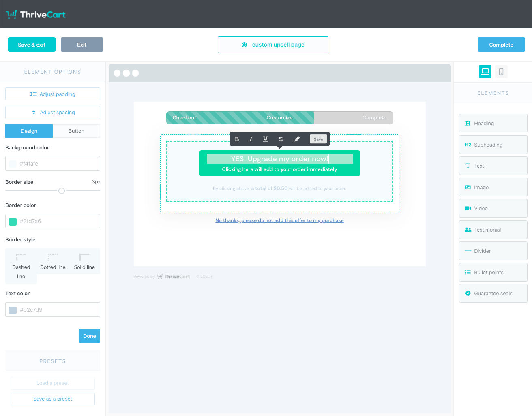532x416 pixels.
Task: Apply bold formatting in text toolbar
Action: [237, 139]
